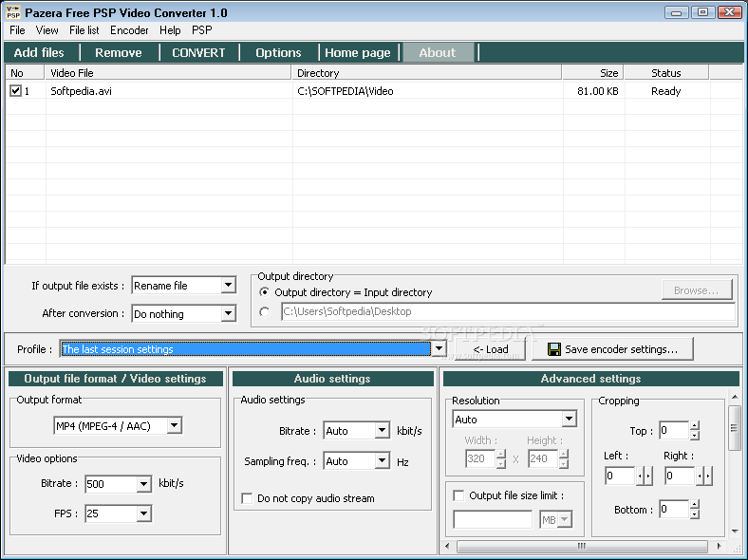Open the File list menu
The height and width of the screenshot is (560, 748).
point(84,30)
